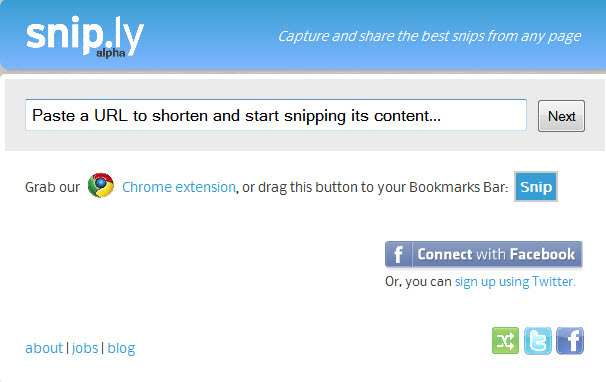The height and width of the screenshot is (382, 606).
Task: Open the 'blog' footer link
Action: click(x=121, y=348)
